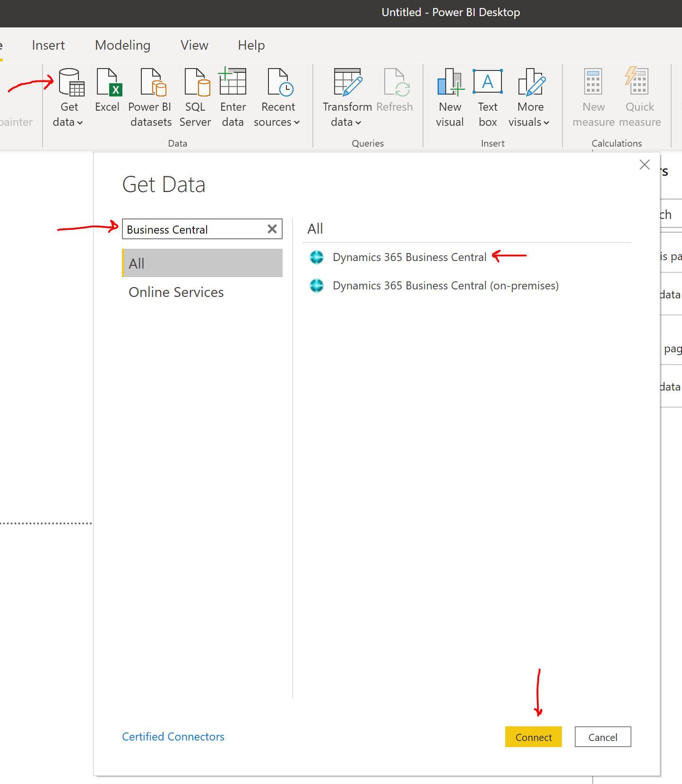Image resolution: width=682 pixels, height=784 pixels.
Task: Clear the Business Central search text
Action: [272, 229]
